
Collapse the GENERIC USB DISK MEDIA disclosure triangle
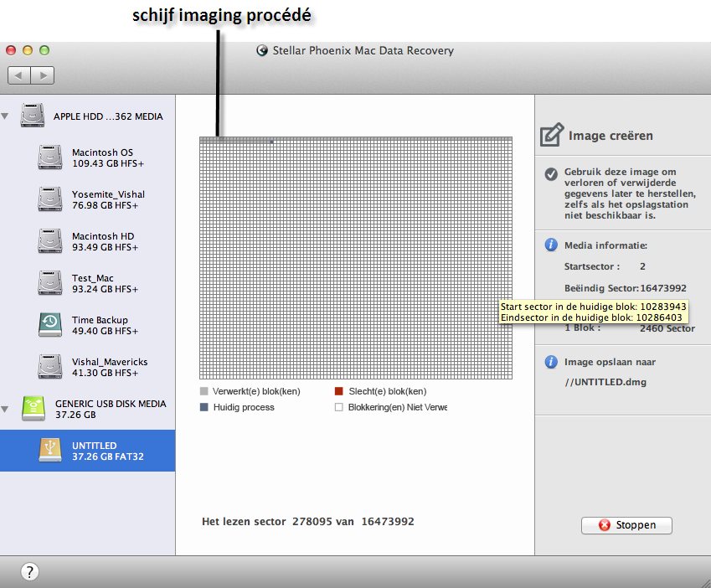click(5, 409)
